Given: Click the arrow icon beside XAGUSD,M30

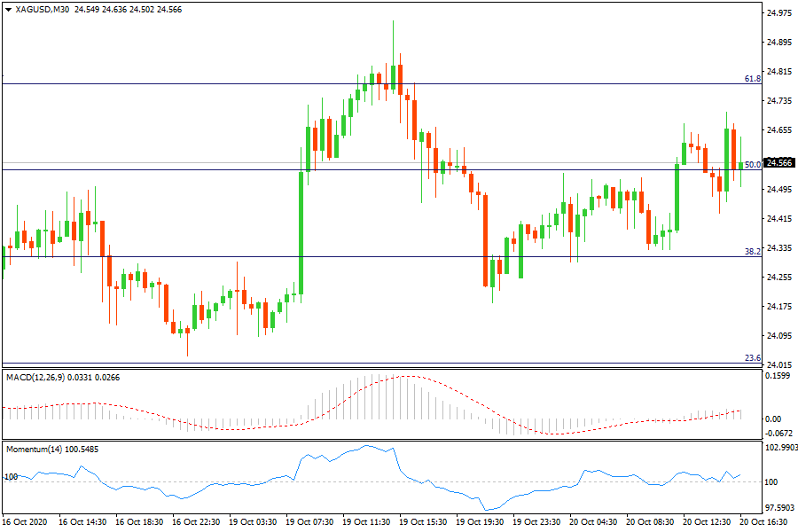Looking at the screenshot, I should (8, 9).
